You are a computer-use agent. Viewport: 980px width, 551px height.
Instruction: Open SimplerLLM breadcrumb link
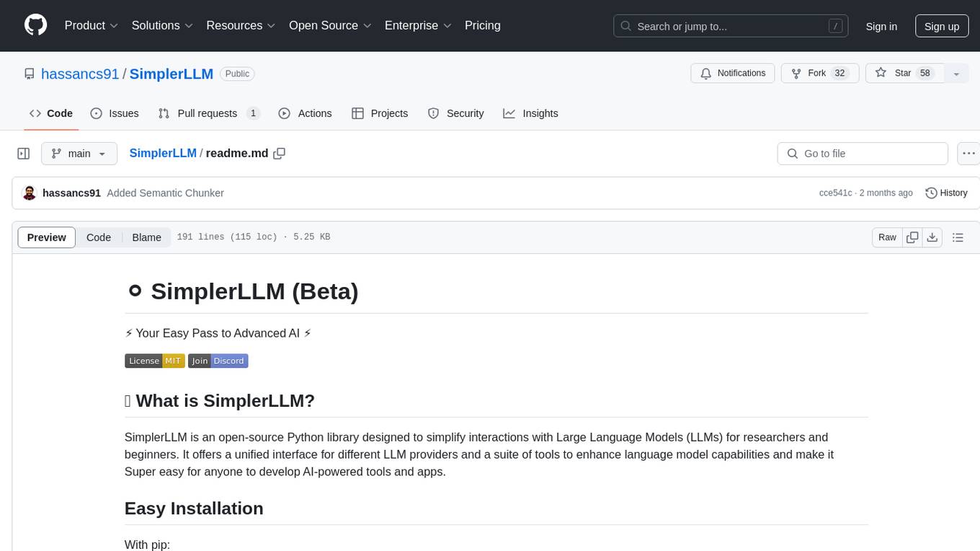coord(163,153)
